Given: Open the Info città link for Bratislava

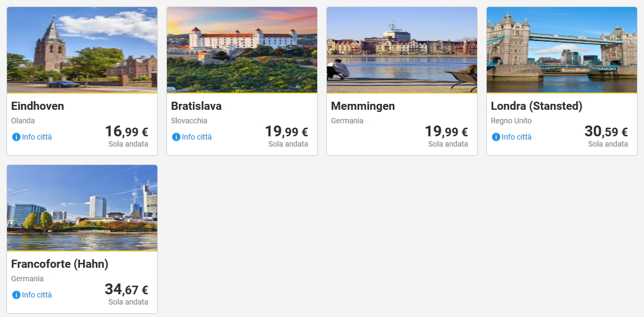Looking at the screenshot, I should (197, 137).
